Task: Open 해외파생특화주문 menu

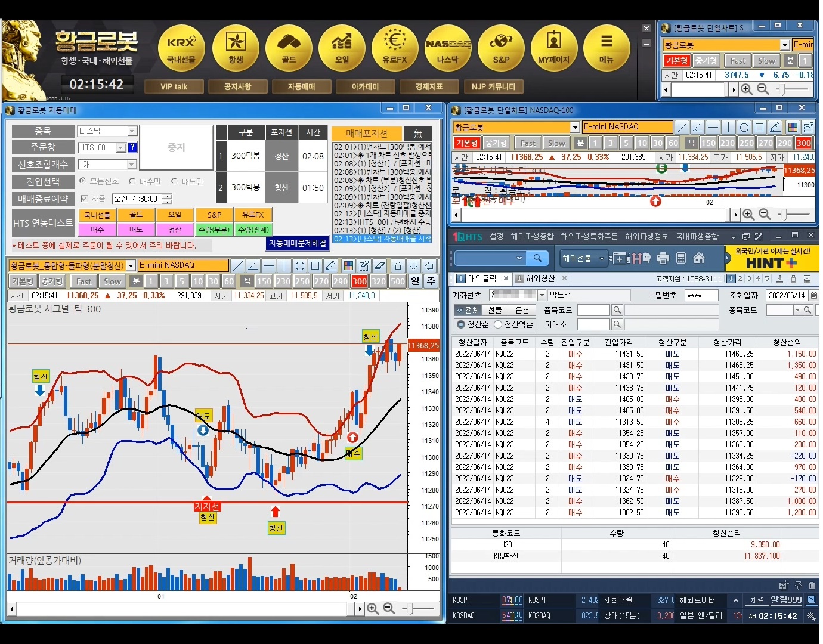Action: [x=589, y=237]
